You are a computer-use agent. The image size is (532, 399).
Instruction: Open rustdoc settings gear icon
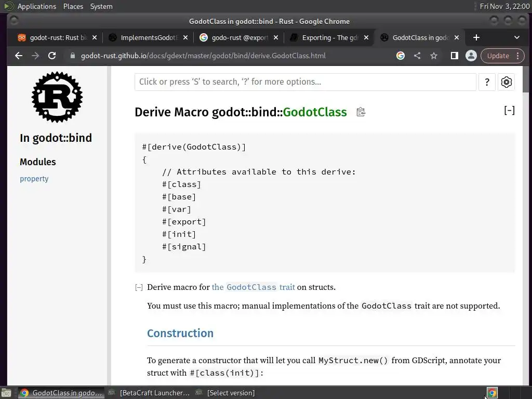tap(506, 82)
